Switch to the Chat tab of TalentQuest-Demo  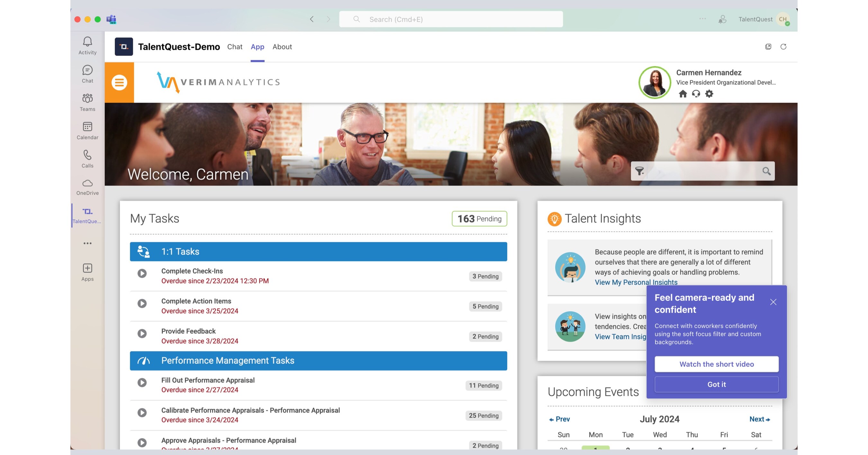tap(235, 47)
